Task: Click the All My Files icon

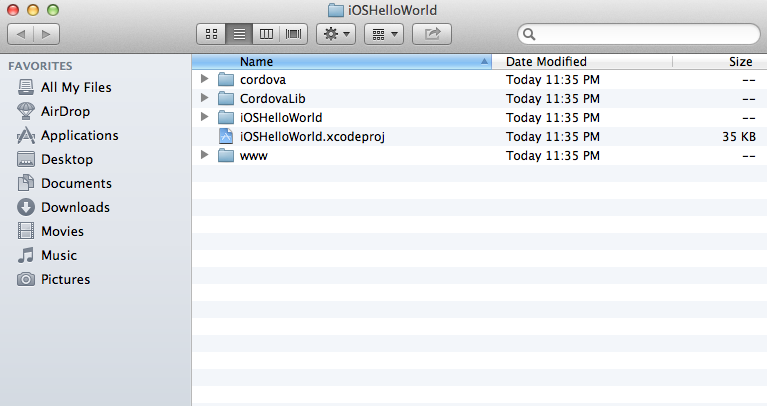Action: 26,87
